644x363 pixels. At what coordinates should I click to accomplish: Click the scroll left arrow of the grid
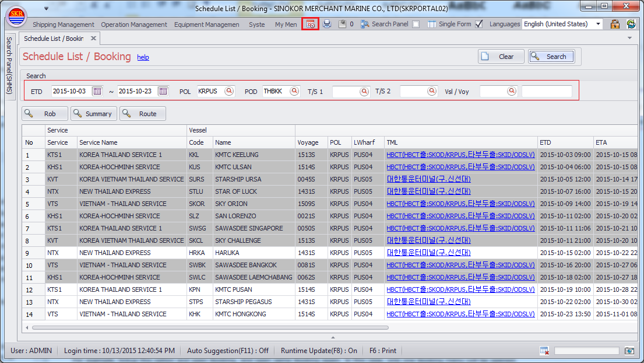click(27, 328)
